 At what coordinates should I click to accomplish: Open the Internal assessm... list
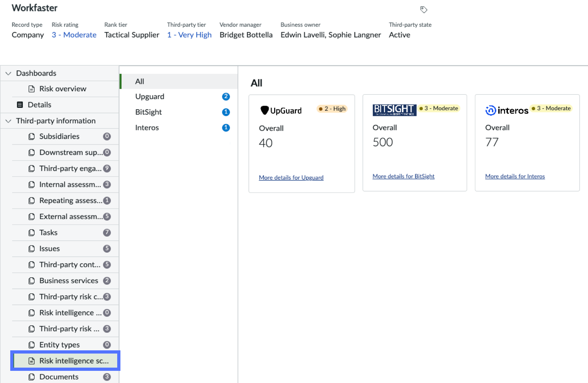[65, 184]
